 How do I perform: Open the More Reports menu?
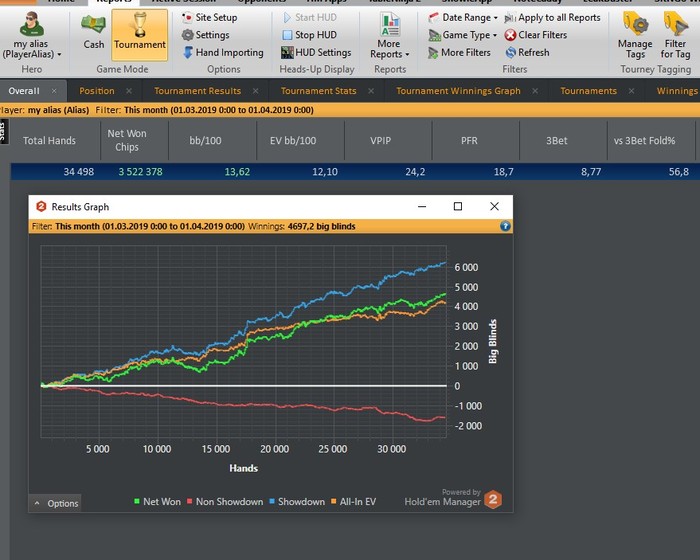pos(389,36)
